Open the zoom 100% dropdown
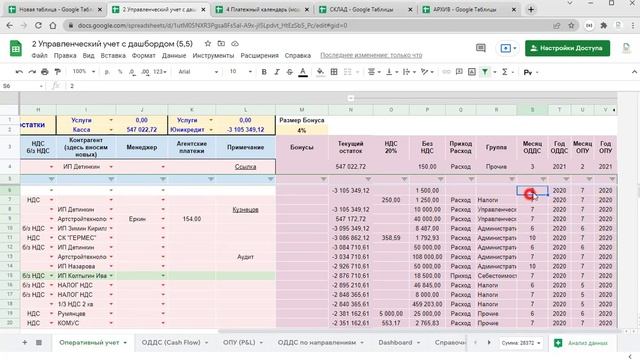The width and height of the screenshot is (640, 360). pyautogui.click(x=83, y=71)
